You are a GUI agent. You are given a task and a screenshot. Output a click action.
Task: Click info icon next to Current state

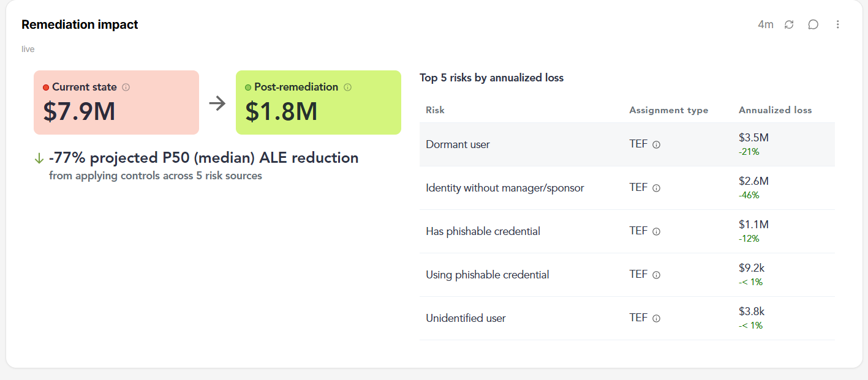pyautogui.click(x=126, y=88)
